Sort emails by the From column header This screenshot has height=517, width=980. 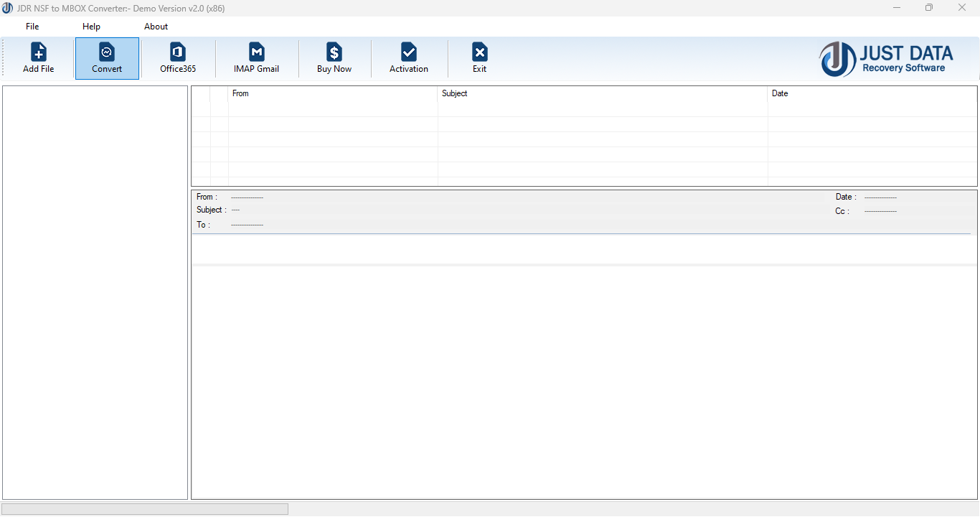coord(333,94)
